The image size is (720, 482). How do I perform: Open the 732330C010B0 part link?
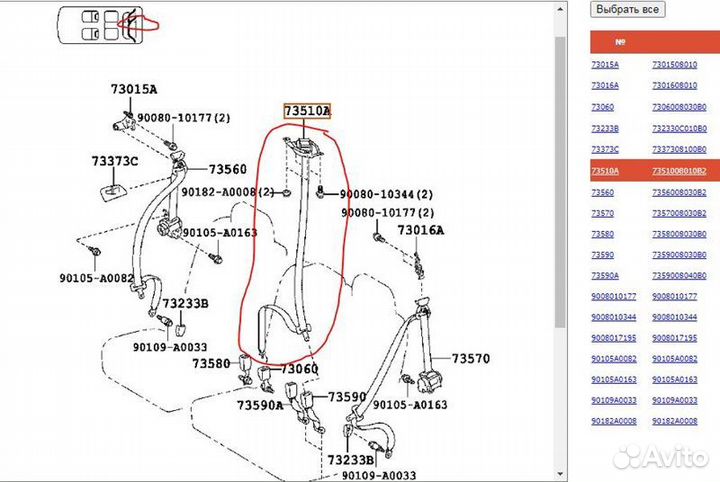pyautogui.click(x=679, y=128)
